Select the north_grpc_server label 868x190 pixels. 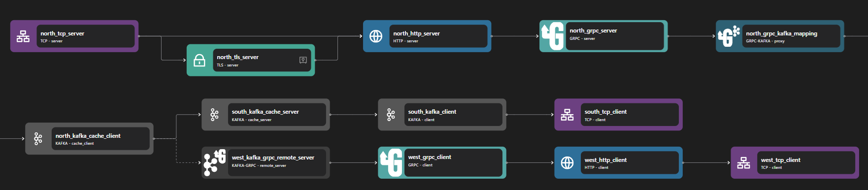(593, 31)
